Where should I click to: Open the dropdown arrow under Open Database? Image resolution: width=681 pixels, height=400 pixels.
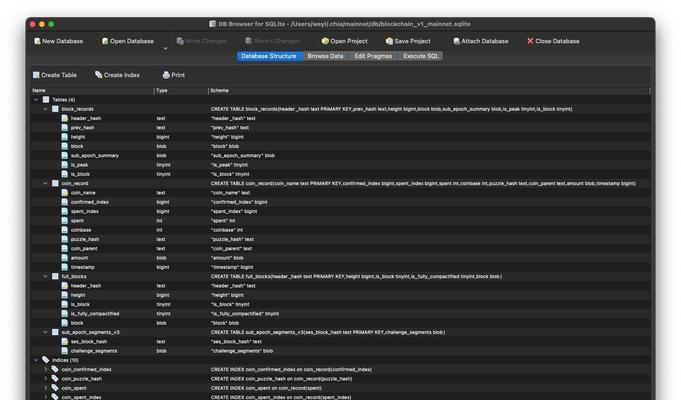(x=165, y=49)
